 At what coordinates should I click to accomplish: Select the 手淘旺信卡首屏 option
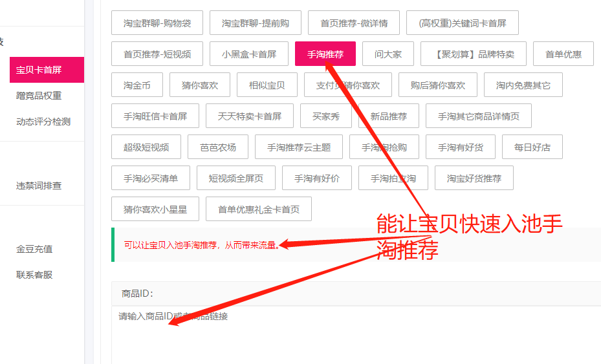click(x=155, y=116)
